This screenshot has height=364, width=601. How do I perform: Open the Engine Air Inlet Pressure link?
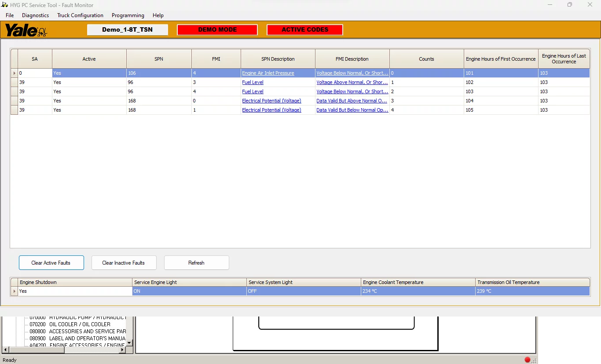click(268, 73)
